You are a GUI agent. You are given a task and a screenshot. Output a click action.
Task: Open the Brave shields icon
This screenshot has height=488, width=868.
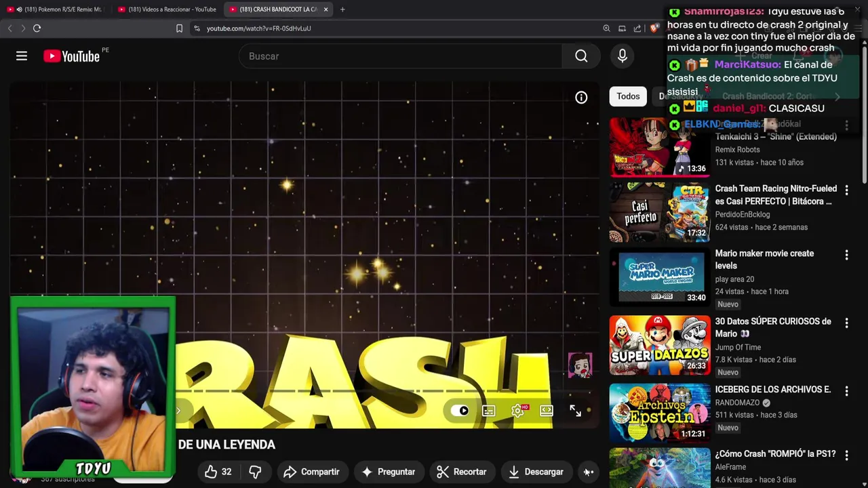(654, 28)
